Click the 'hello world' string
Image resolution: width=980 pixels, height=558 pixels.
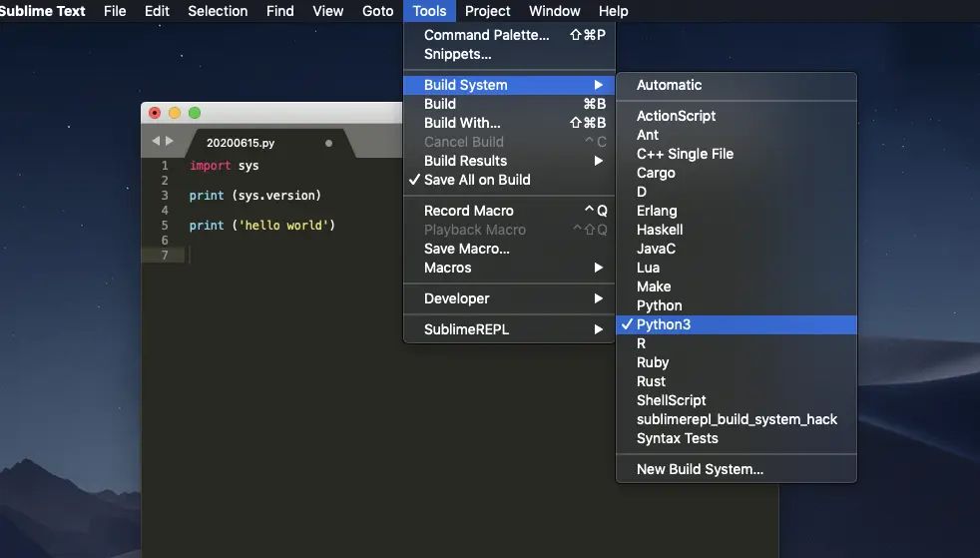click(x=283, y=226)
